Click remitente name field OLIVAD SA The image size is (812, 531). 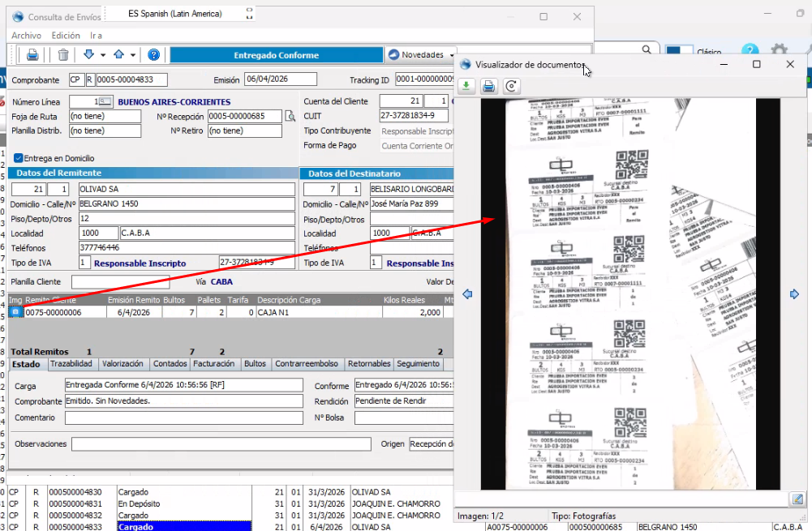click(x=187, y=190)
